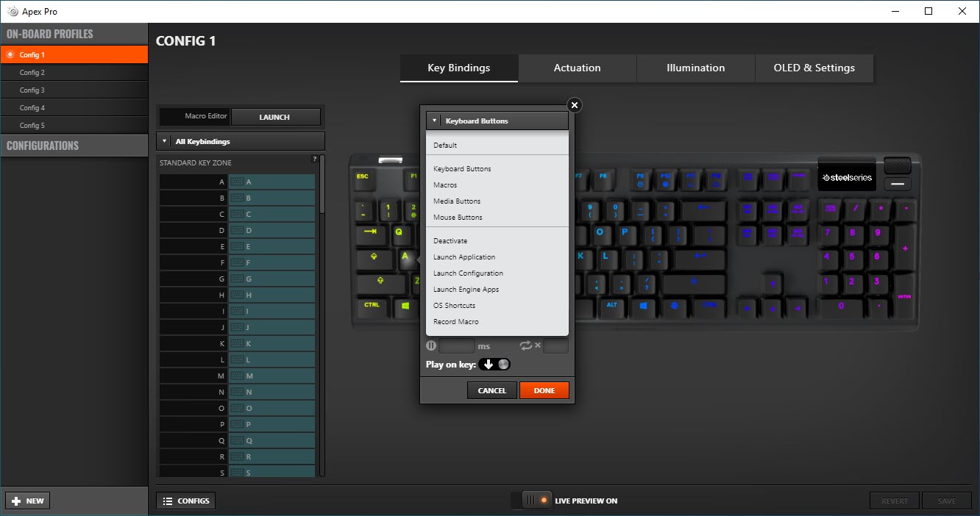Click keyboard icon in the H binding row
The image size is (980, 516).
(236, 295)
